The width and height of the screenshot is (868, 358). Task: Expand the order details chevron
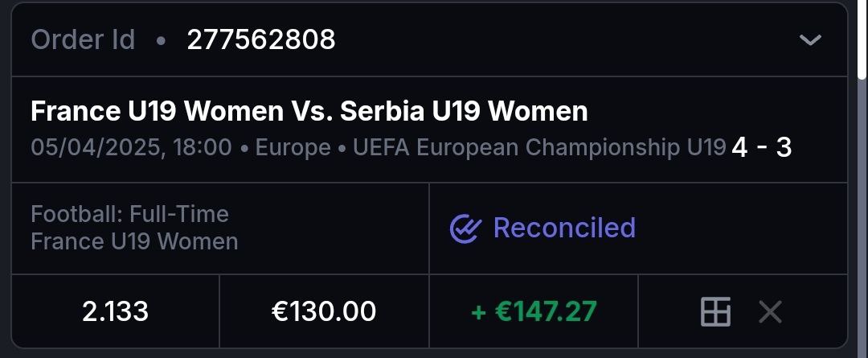pos(810,39)
